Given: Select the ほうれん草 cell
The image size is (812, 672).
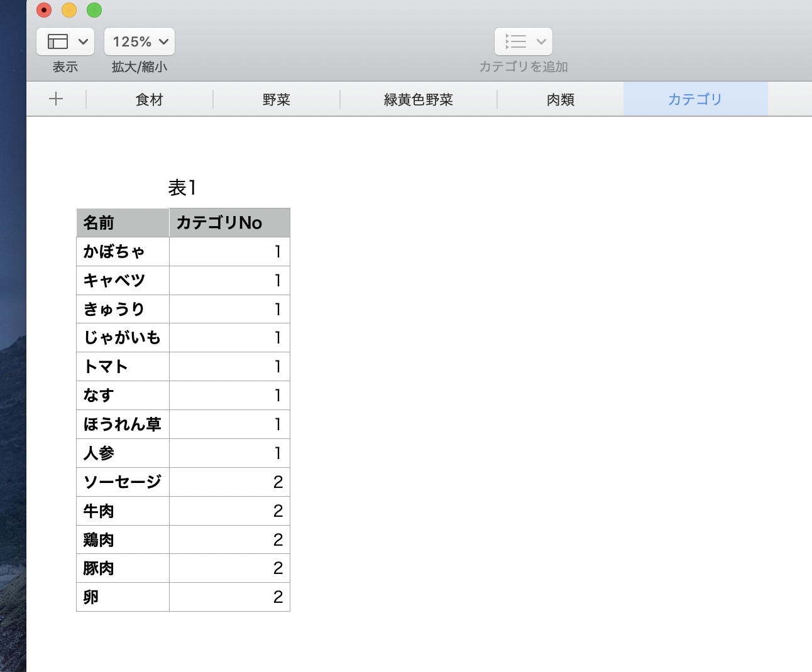Looking at the screenshot, I should [123, 425].
